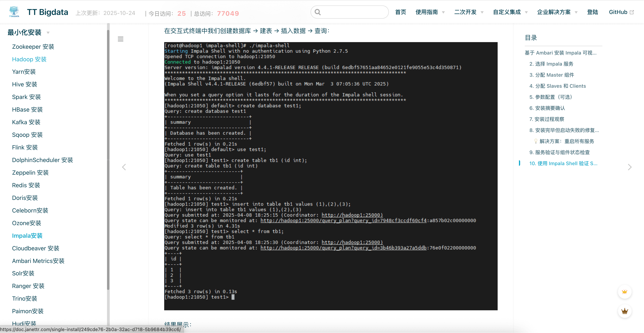
Task: Go to 首页 in the top navigation
Action: coord(401,12)
